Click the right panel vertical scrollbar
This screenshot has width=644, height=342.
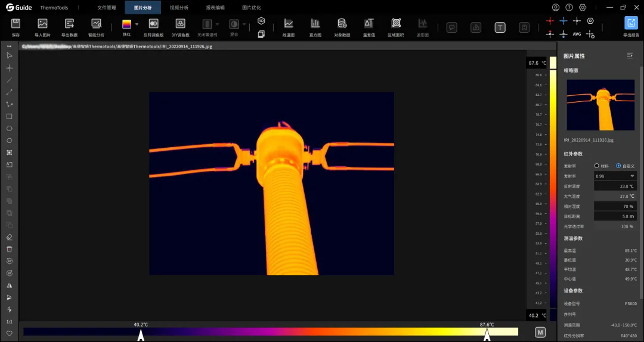[x=642, y=182]
